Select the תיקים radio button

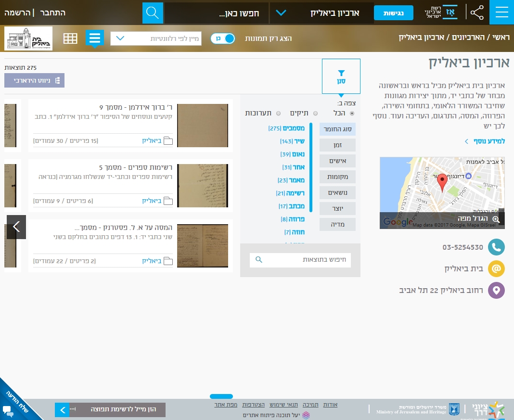click(315, 114)
